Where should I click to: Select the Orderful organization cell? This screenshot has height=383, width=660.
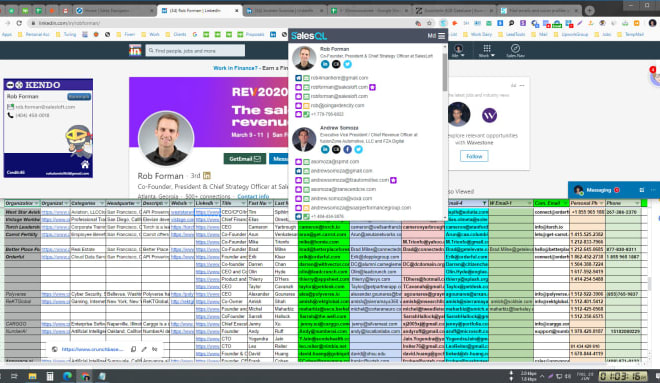[x=22, y=257]
